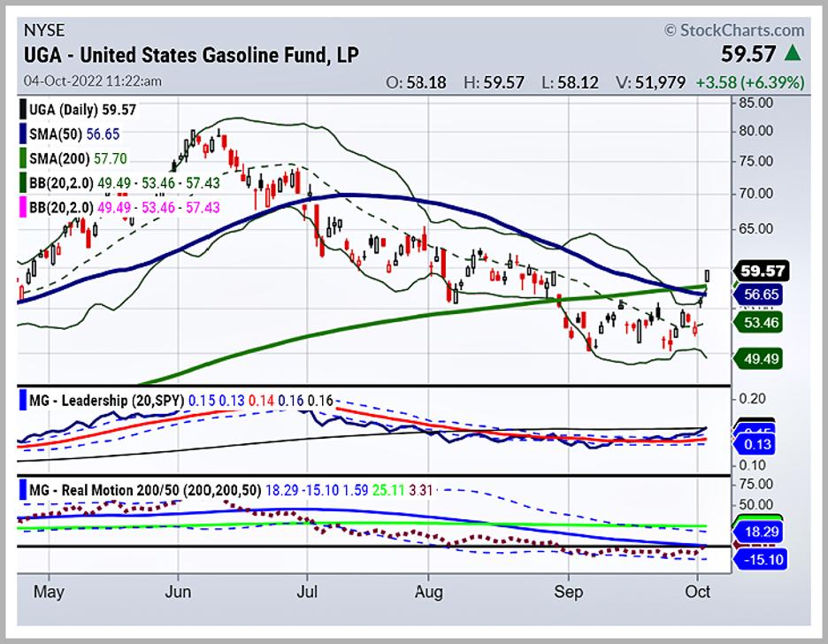Click the May label on the time axis
The height and width of the screenshot is (644, 828).
[50, 591]
